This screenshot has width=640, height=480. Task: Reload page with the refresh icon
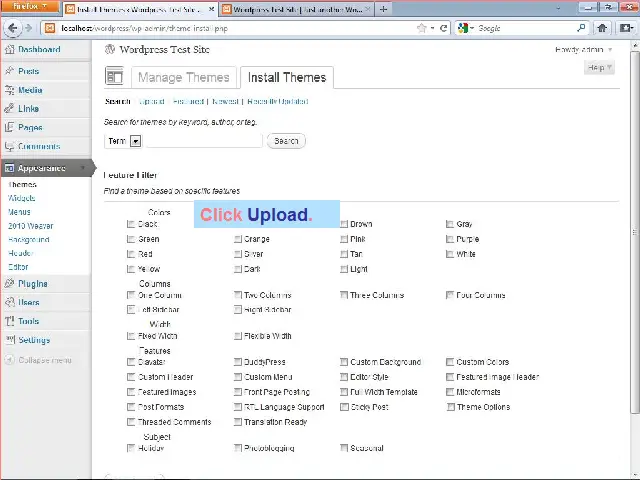click(x=443, y=28)
